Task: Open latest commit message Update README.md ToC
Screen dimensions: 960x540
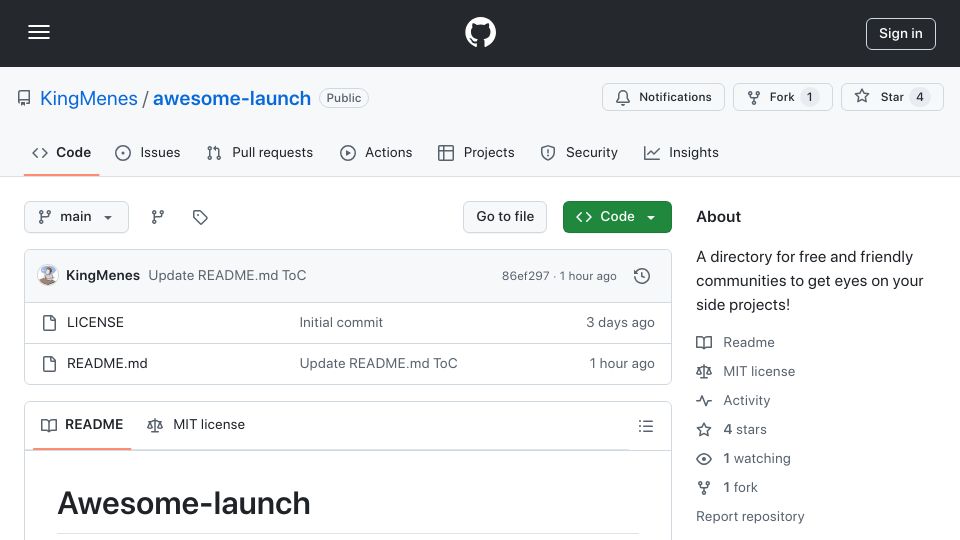Action: (x=227, y=276)
